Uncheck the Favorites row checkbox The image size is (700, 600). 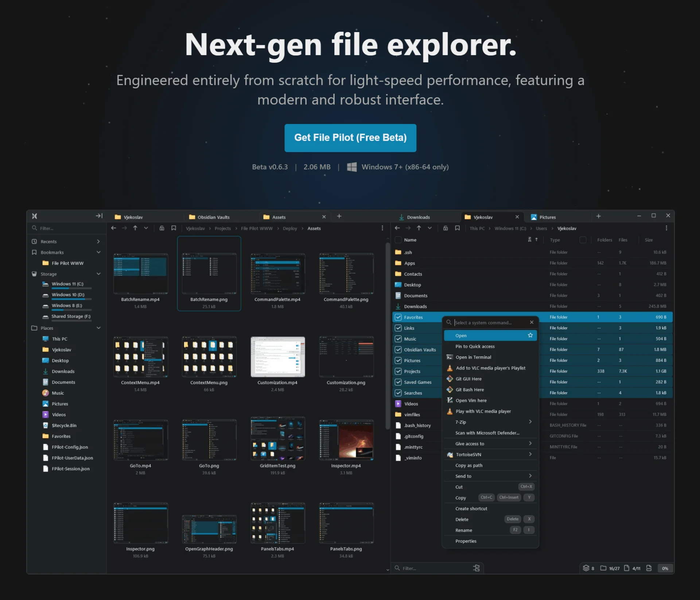398,317
